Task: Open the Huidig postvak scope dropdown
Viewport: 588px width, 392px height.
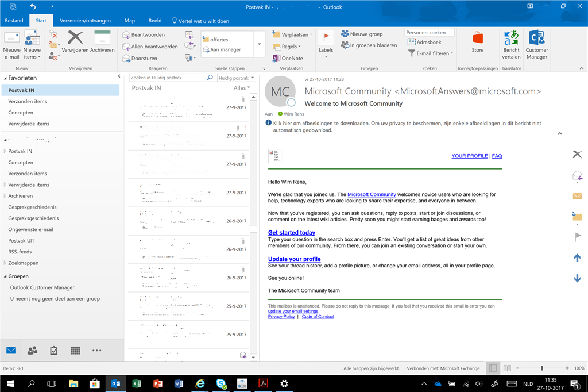Action: point(236,78)
